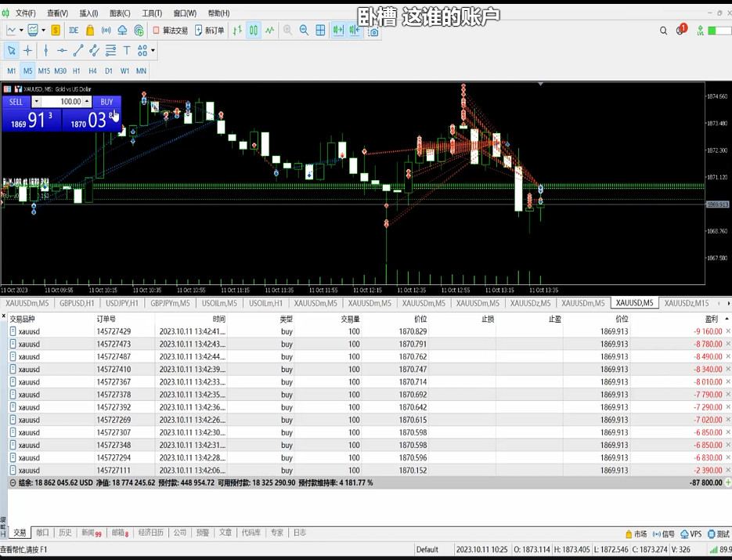Viewport: 732px width, 560px height.
Task: Open the 查看(V) view menu
Action: pos(57,13)
